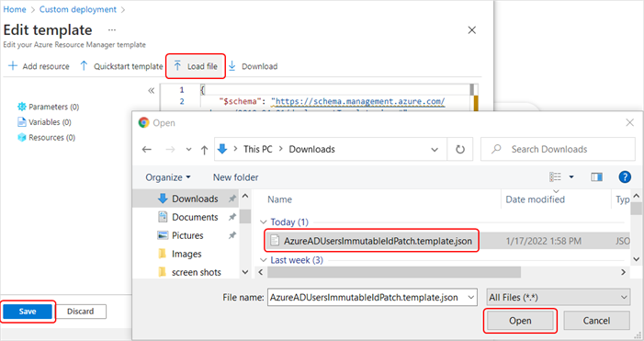Close the Open dialog window
Image resolution: width=644 pixels, height=341 pixels.
pos(629,122)
